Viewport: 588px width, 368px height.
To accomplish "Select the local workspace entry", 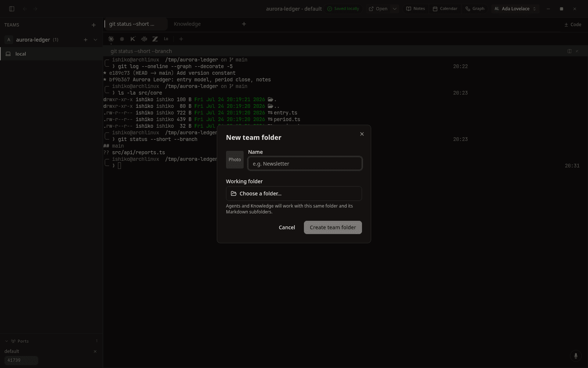I will coord(51,54).
